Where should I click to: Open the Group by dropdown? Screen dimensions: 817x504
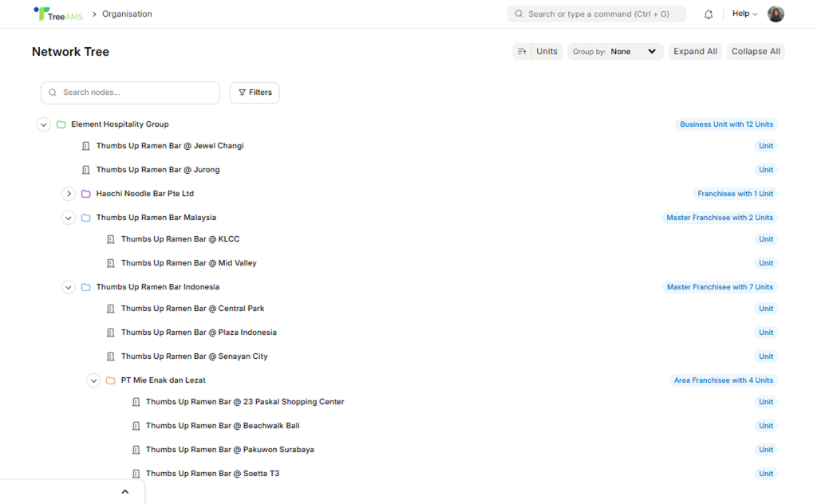point(615,52)
